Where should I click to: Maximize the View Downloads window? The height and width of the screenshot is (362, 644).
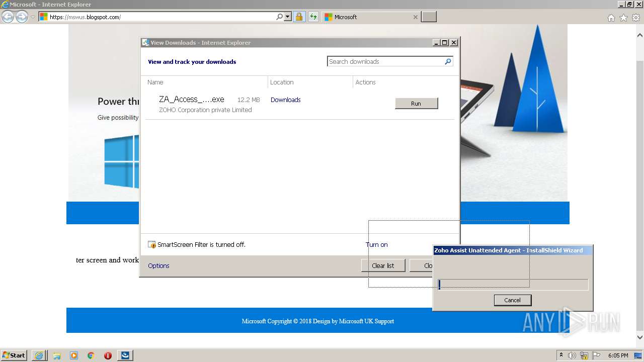(x=445, y=43)
